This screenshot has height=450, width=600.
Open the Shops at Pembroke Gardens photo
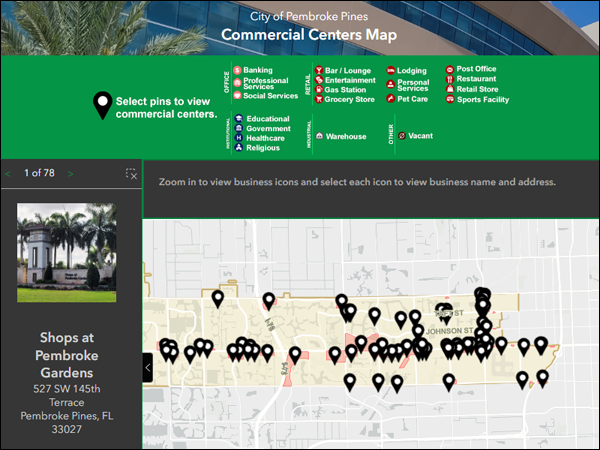66,254
